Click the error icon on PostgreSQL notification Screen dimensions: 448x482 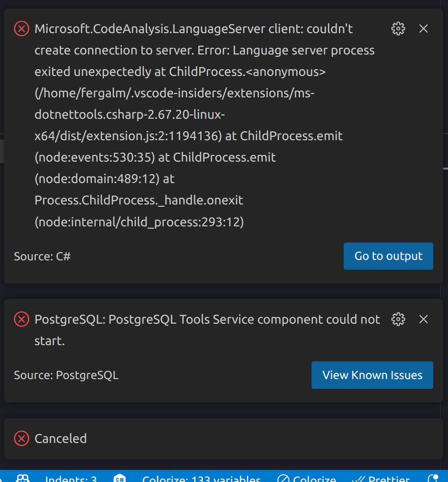coord(21,319)
